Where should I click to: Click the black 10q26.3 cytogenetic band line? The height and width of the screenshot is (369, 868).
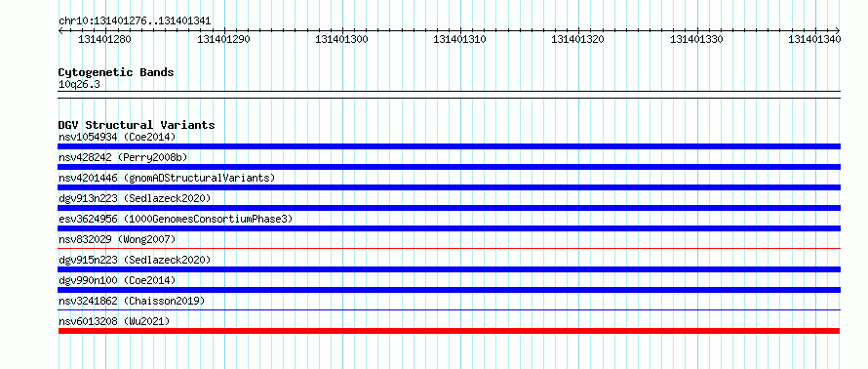click(x=449, y=94)
